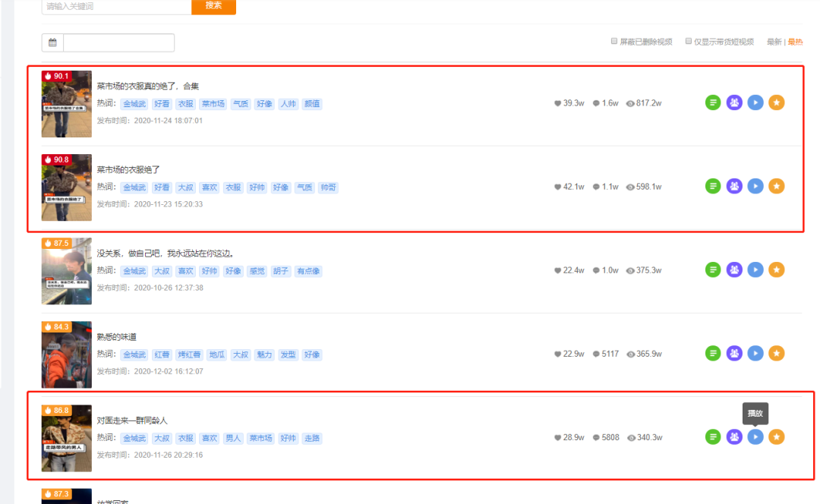Open purple audience icon in the 87.5 row
Viewport: 820px width, 504px height.
734,269
